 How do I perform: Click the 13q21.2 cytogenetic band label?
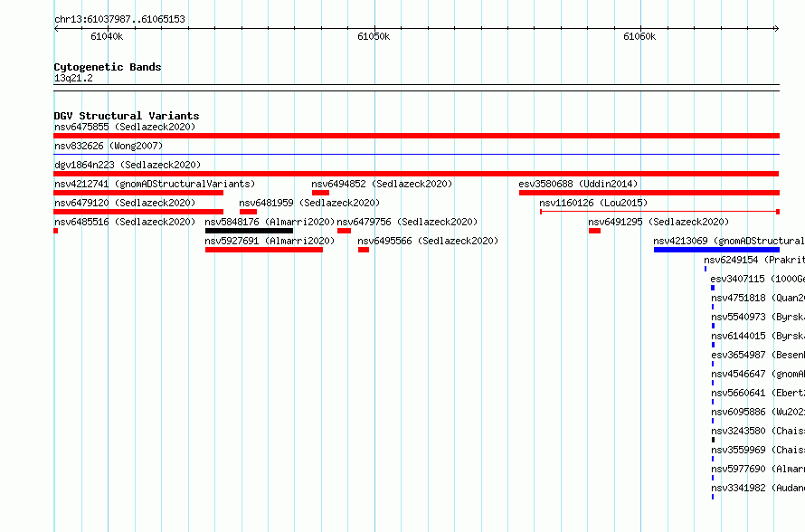point(73,78)
